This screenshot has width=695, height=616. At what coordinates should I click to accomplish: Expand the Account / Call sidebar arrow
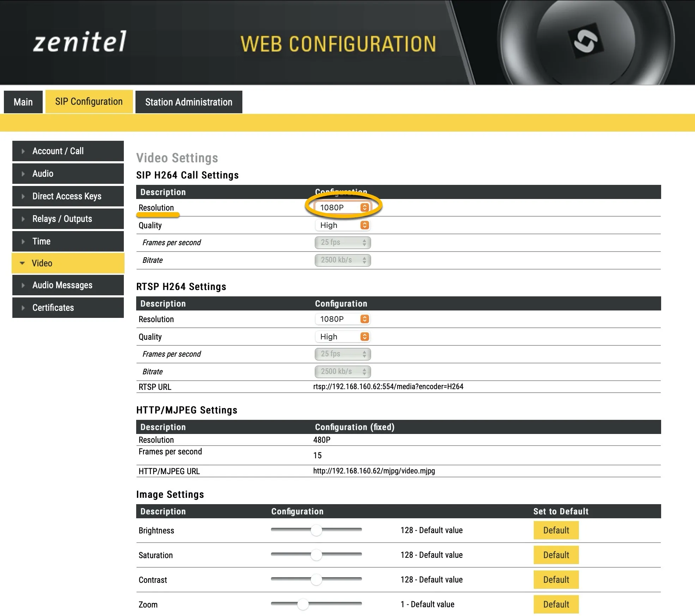tap(23, 151)
